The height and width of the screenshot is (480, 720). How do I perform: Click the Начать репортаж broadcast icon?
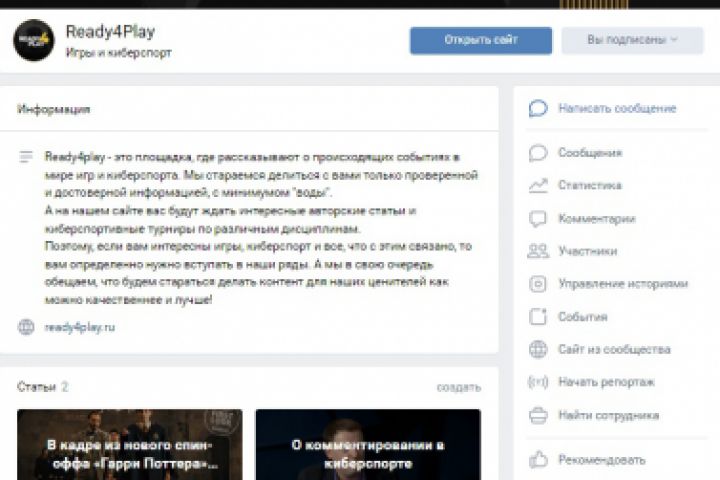coord(538,382)
